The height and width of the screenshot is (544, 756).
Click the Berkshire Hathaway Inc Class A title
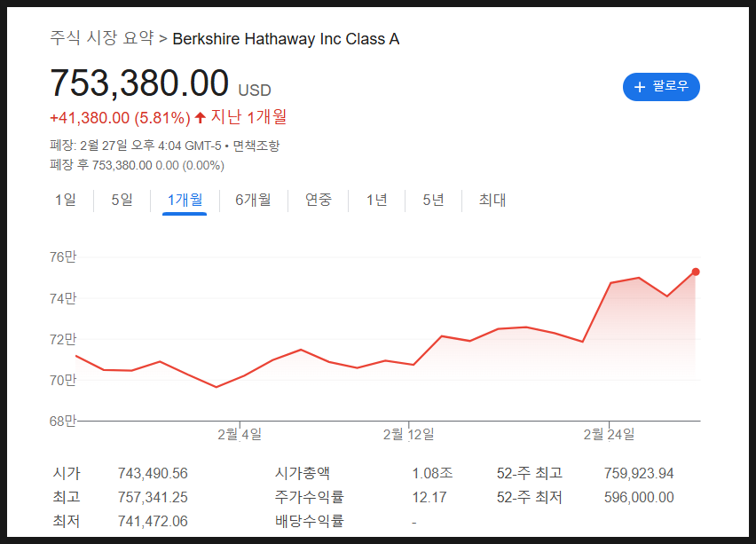[286, 39]
